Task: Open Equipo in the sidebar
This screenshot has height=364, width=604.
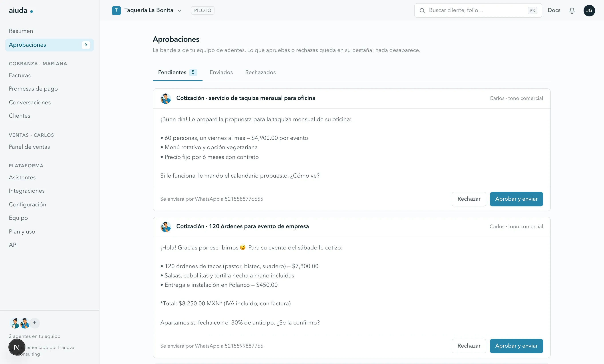Action: pos(50,218)
